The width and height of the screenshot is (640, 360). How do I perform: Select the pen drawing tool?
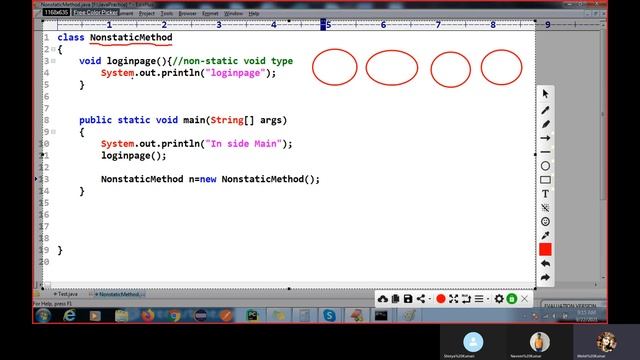coord(545,110)
